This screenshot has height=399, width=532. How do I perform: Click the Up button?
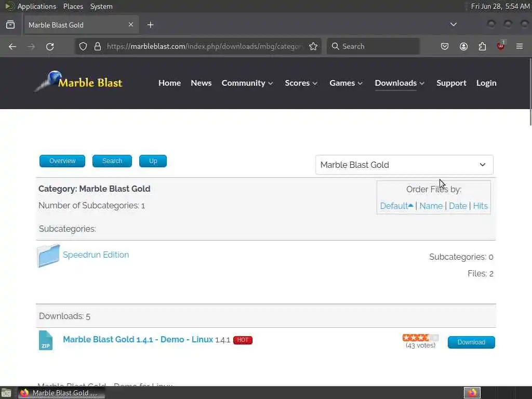click(x=153, y=161)
